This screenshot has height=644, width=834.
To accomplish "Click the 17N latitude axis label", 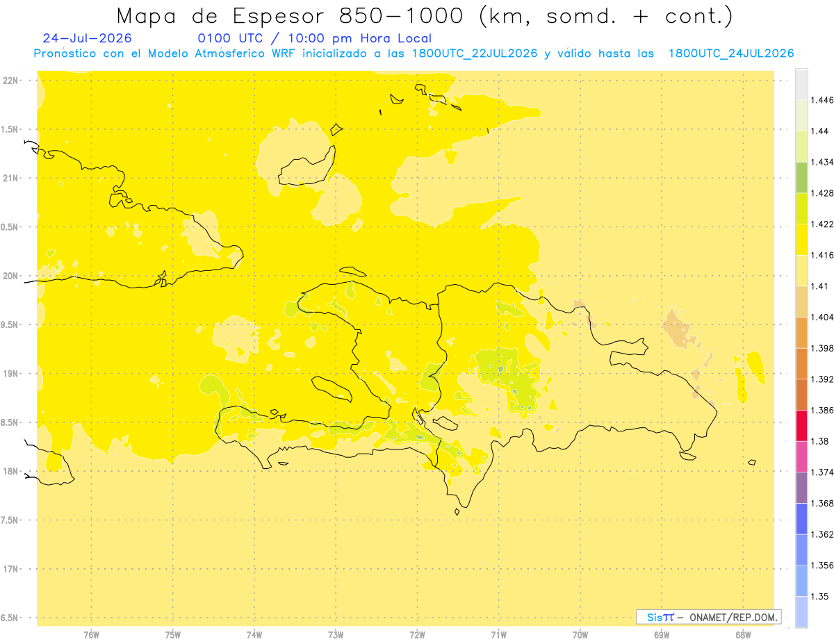I will click(11, 569).
